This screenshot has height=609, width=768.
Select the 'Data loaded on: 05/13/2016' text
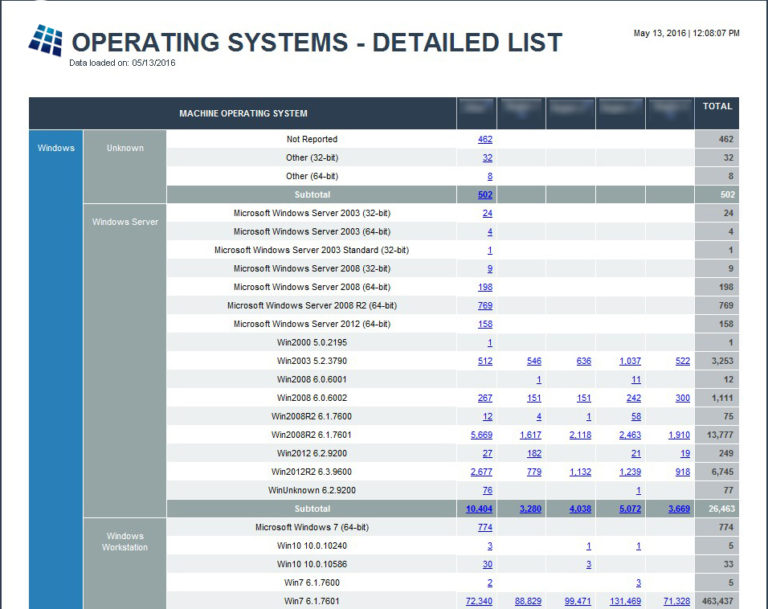click(x=122, y=63)
